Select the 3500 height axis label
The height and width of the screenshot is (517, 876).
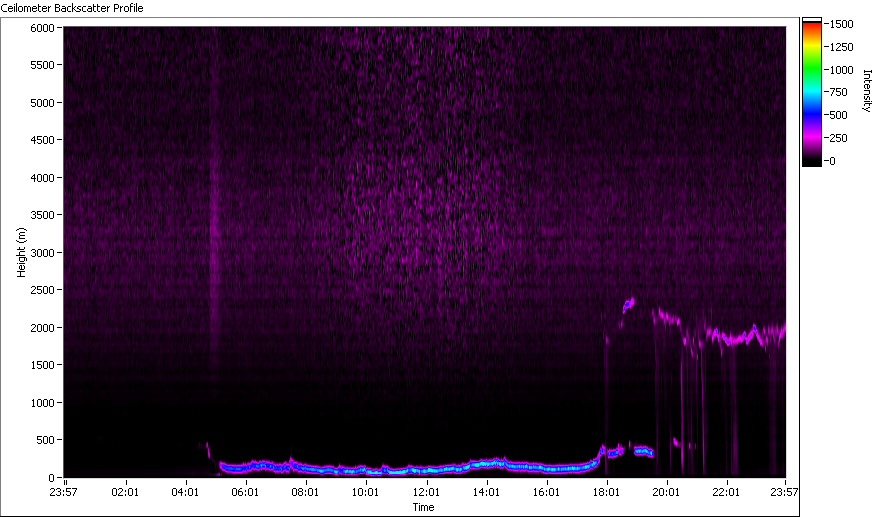click(42, 215)
